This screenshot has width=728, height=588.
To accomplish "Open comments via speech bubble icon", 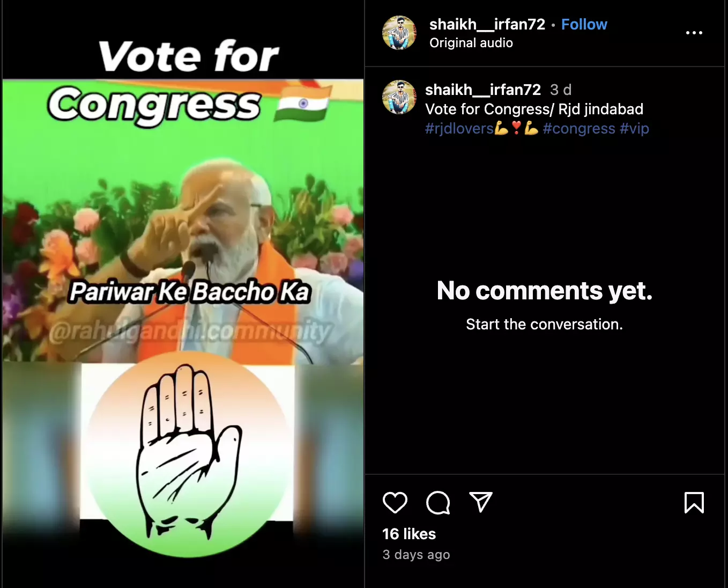I will [438, 503].
